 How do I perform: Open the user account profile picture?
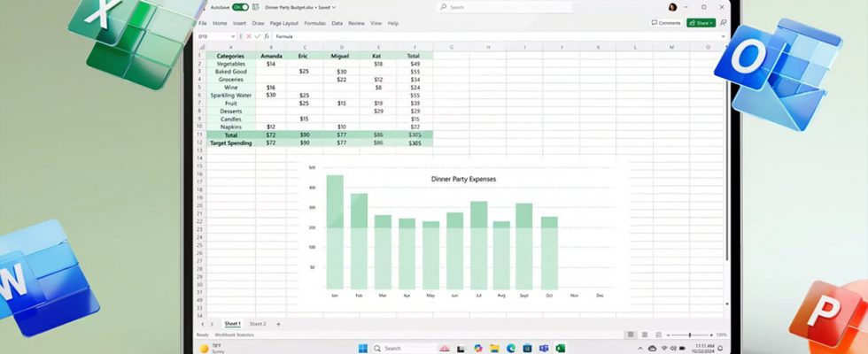click(672, 7)
